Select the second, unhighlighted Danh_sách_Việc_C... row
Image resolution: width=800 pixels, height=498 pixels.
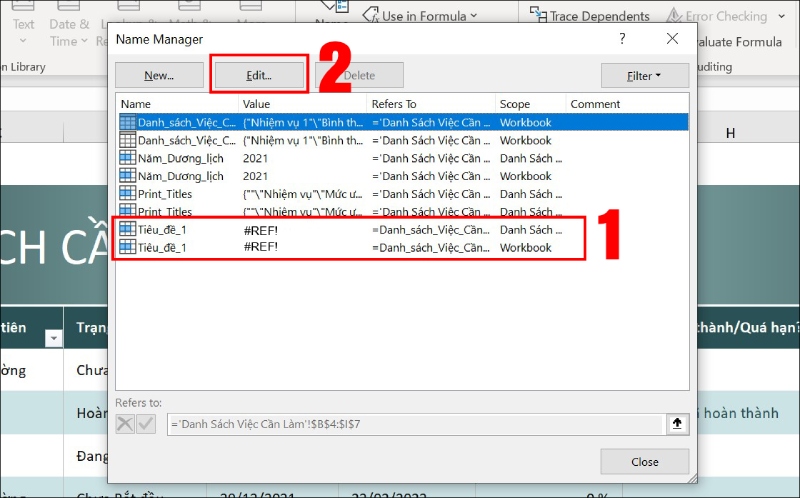click(x=403, y=140)
